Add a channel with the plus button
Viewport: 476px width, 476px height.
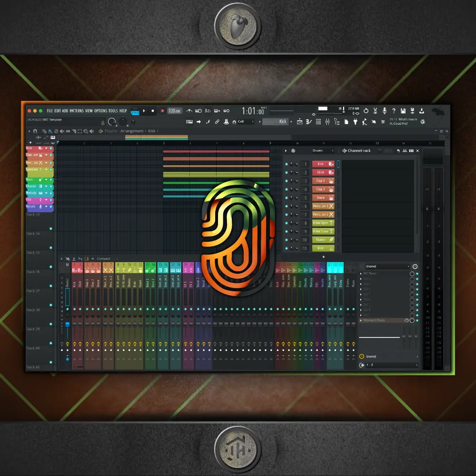coord(324,257)
